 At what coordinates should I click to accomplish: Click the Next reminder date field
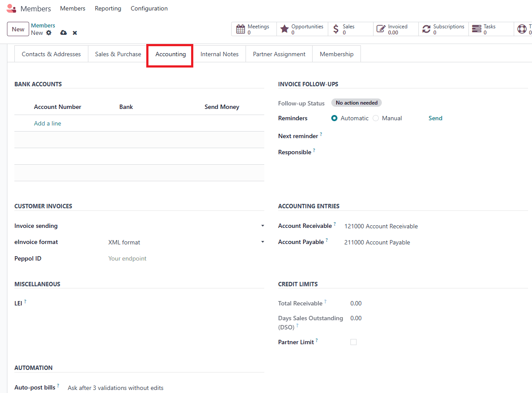point(429,136)
